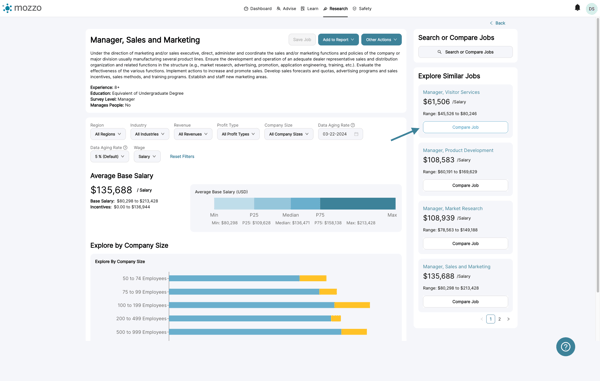Viewport: 600px width, 381px height.
Task: Click the $61,506 salary value
Action: coord(436,102)
